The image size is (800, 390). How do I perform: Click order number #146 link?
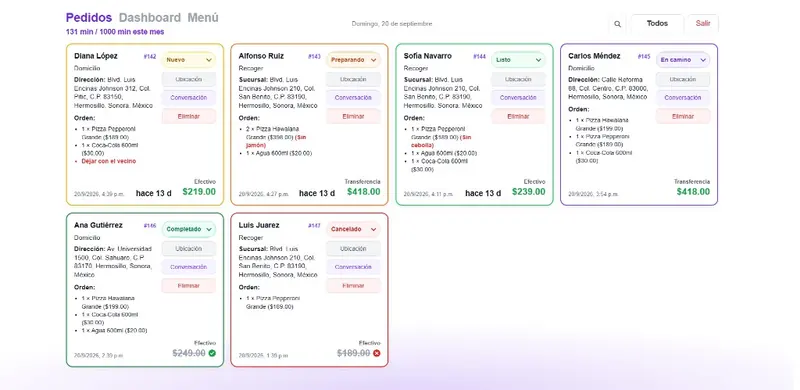pyautogui.click(x=150, y=226)
